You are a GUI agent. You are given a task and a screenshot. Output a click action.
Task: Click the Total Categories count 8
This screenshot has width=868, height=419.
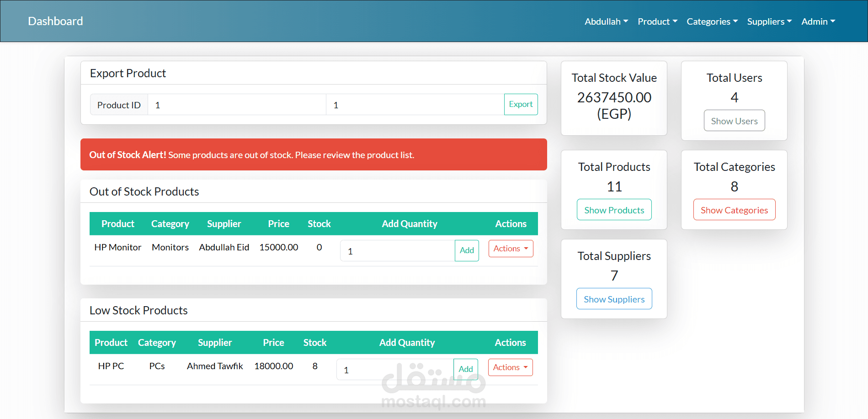[734, 186]
